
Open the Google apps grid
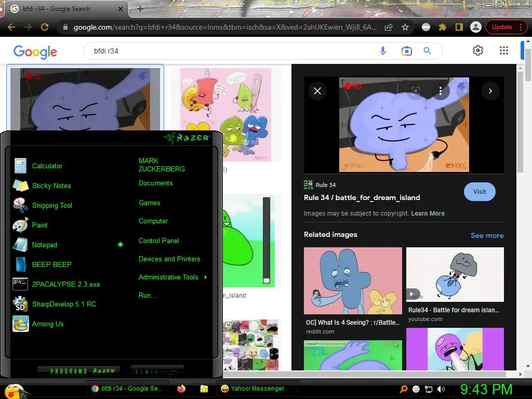tap(504, 50)
